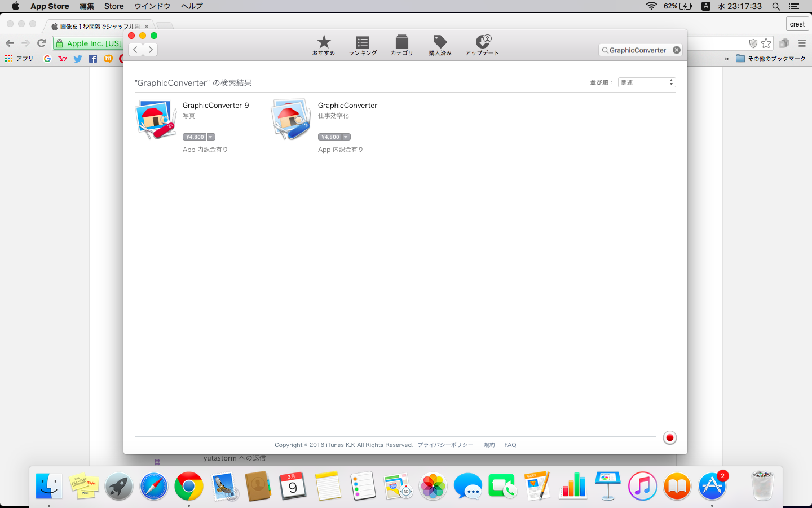Open the App Store menu

(50, 6)
